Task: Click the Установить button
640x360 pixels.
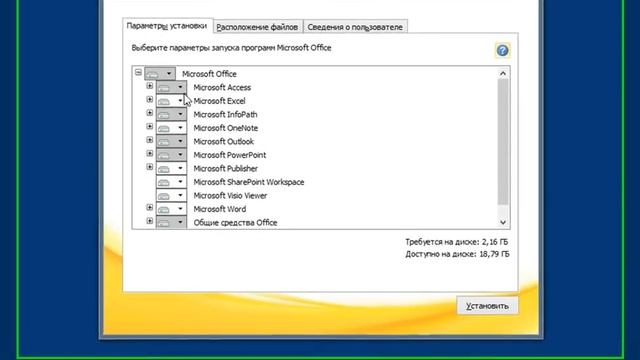Action: point(487,306)
